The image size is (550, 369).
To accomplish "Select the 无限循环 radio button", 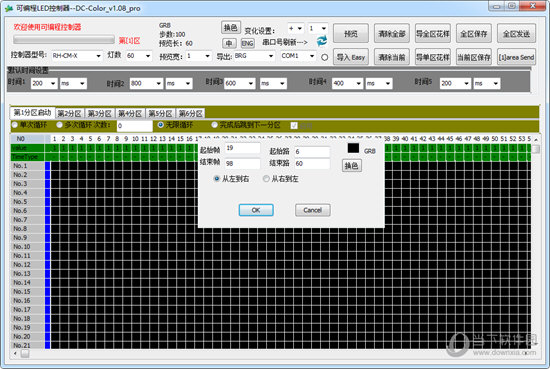I will (161, 125).
